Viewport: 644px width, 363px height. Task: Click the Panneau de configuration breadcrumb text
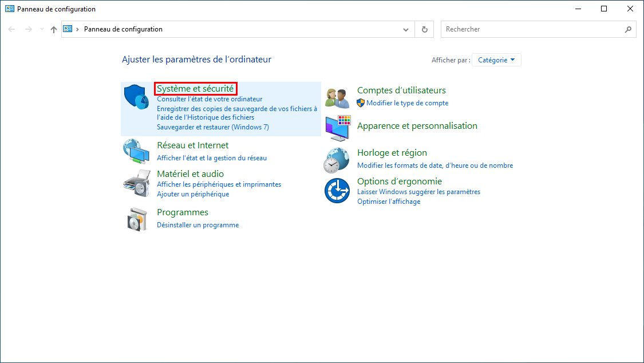point(123,29)
